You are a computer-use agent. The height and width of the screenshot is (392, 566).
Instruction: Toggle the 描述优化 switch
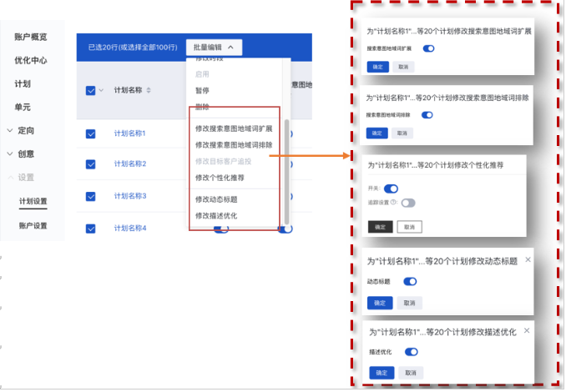pos(412,352)
